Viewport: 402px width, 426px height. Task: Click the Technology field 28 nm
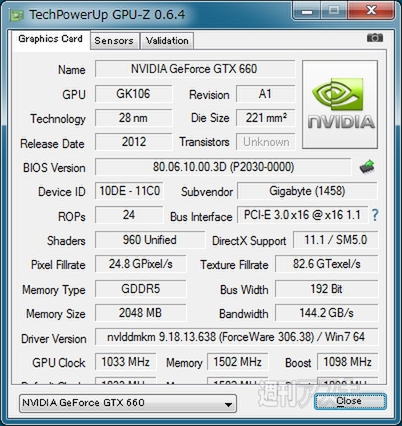134,118
